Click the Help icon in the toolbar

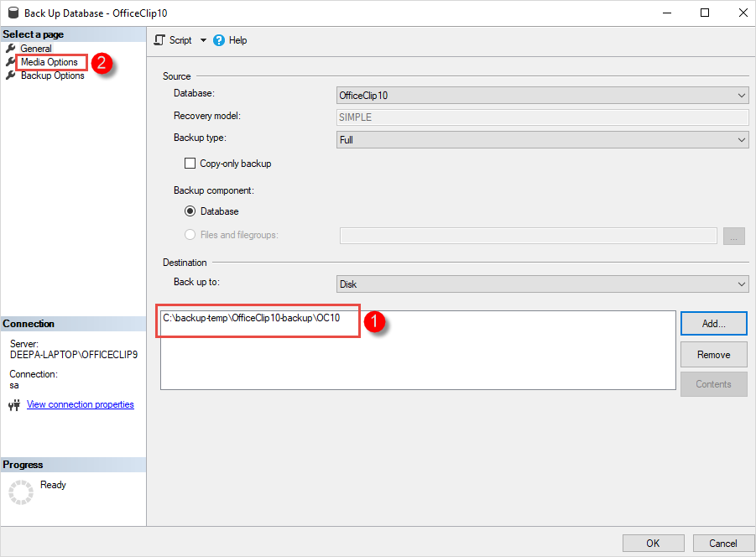coord(219,39)
